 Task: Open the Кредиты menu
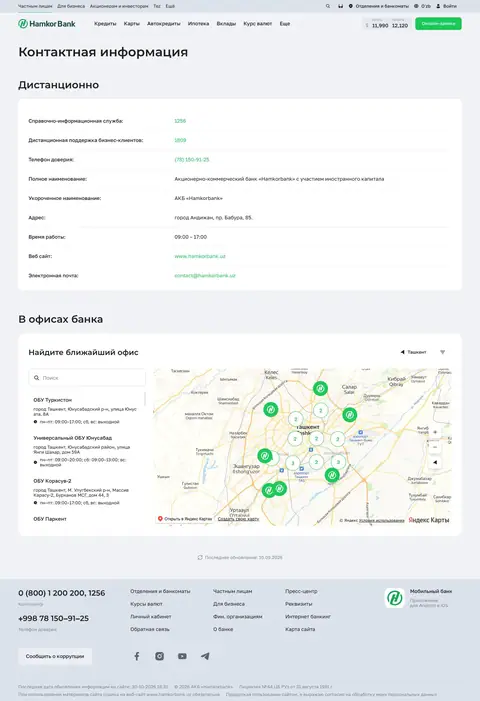coord(105,24)
